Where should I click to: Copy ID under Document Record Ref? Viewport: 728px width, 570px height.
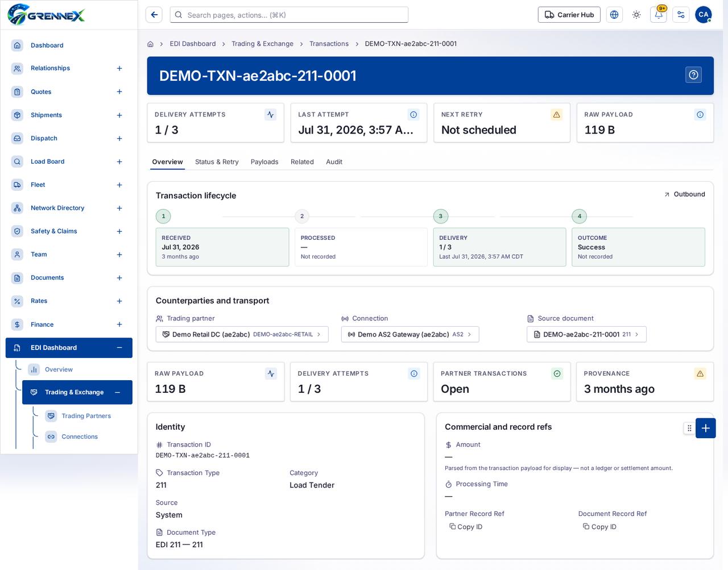(599, 527)
